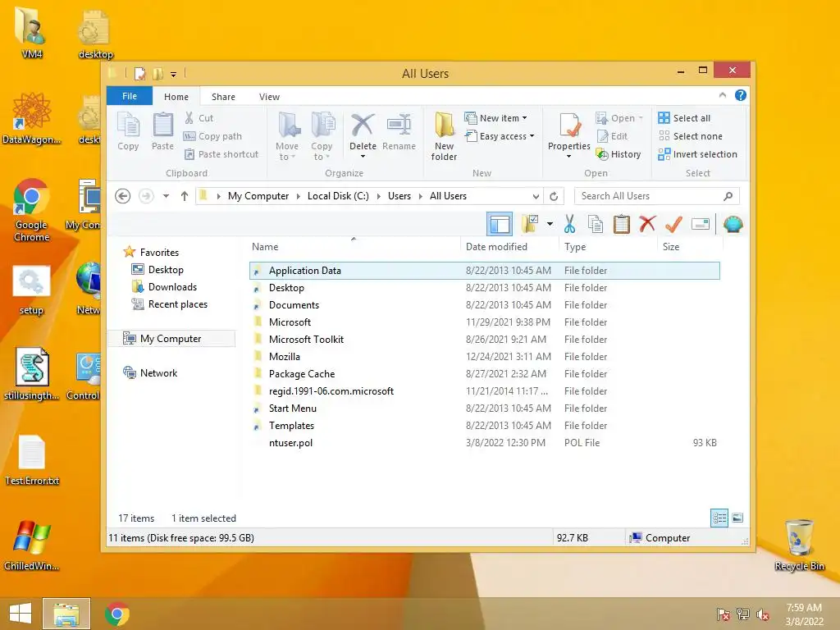Toggle the navigation pane layout button
Screen dimensions: 840x630
pyautogui.click(x=500, y=224)
